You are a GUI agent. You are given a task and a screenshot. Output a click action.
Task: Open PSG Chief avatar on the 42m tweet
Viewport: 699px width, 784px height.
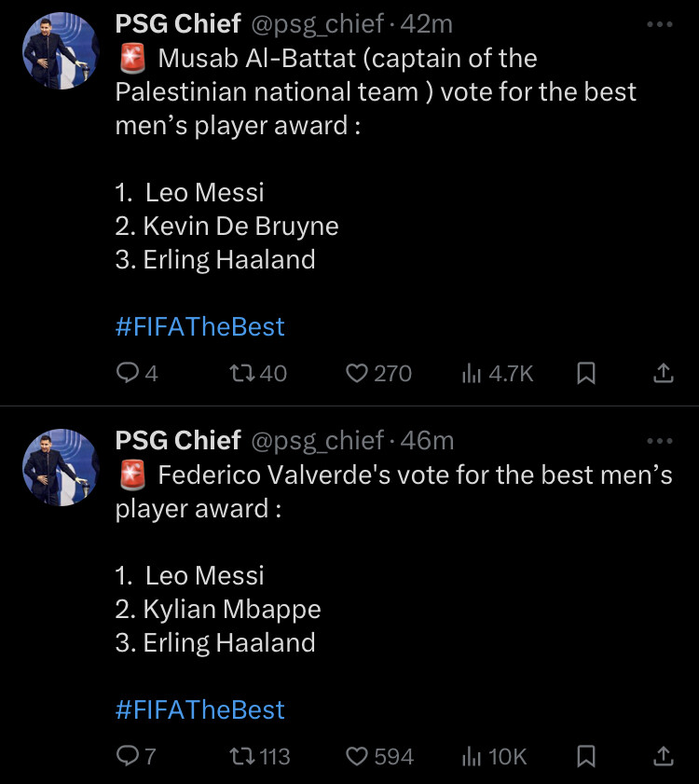tap(61, 51)
